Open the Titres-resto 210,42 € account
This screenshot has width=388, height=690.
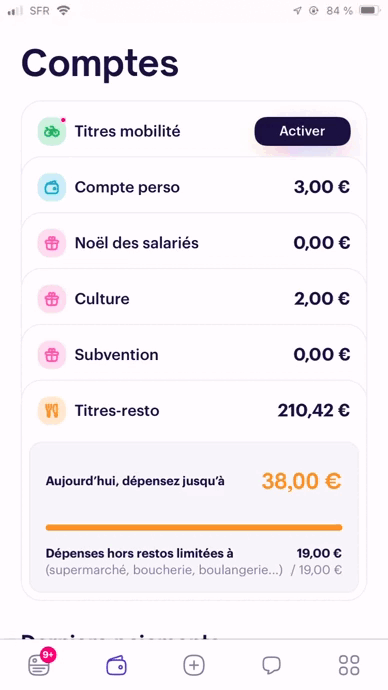point(194,411)
